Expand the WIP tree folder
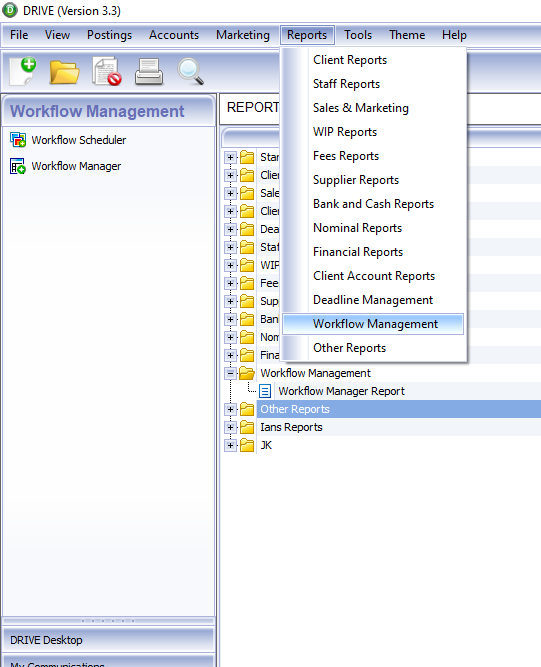This screenshot has width=541, height=667. pos(231,265)
